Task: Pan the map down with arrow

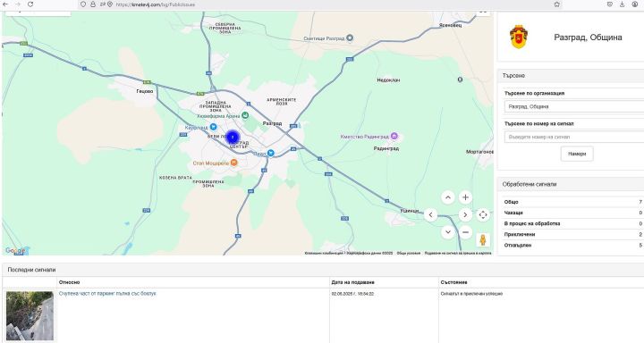Action: pyautogui.click(x=448, y=232)
